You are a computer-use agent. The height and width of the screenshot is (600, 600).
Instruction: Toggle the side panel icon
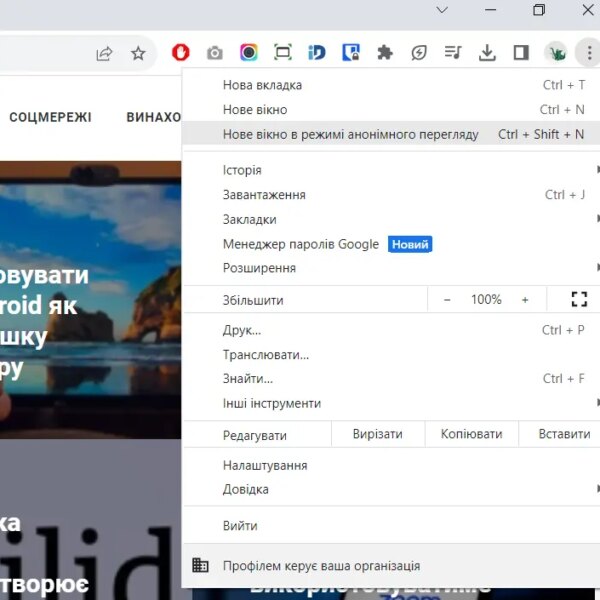(521, 52)
